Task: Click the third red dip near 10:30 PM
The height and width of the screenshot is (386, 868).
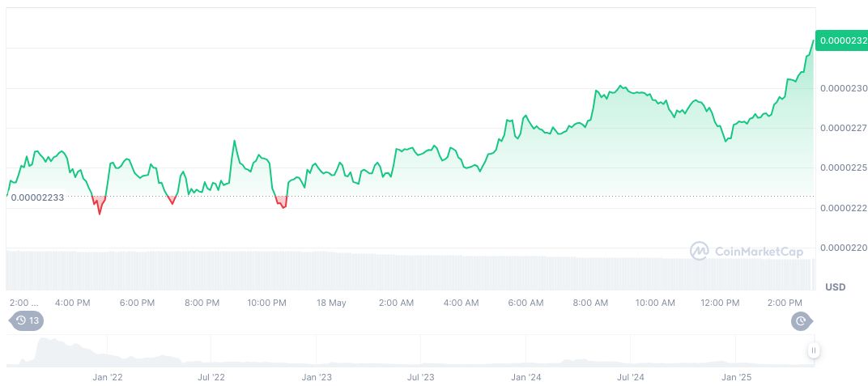Action: pos(281,202)
